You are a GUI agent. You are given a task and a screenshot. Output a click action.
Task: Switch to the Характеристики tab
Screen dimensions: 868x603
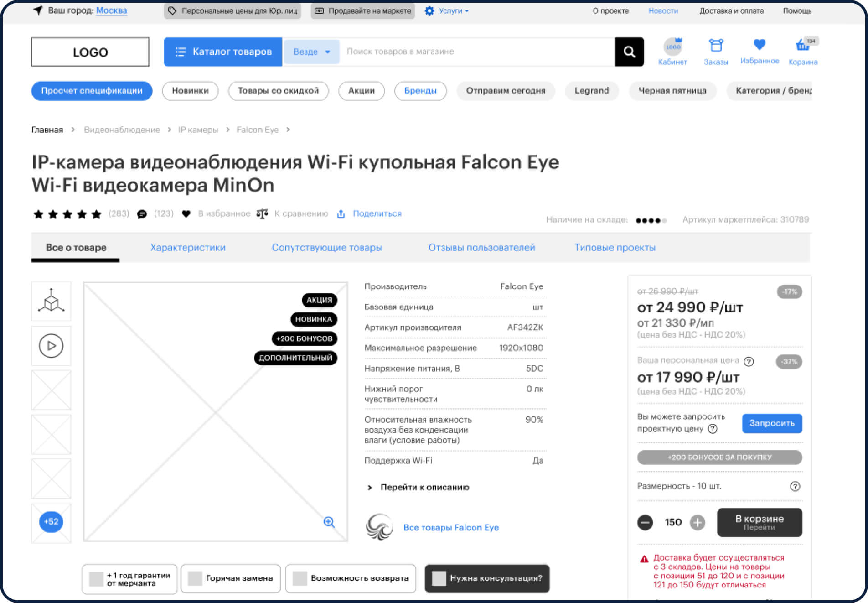coord(188,248)
